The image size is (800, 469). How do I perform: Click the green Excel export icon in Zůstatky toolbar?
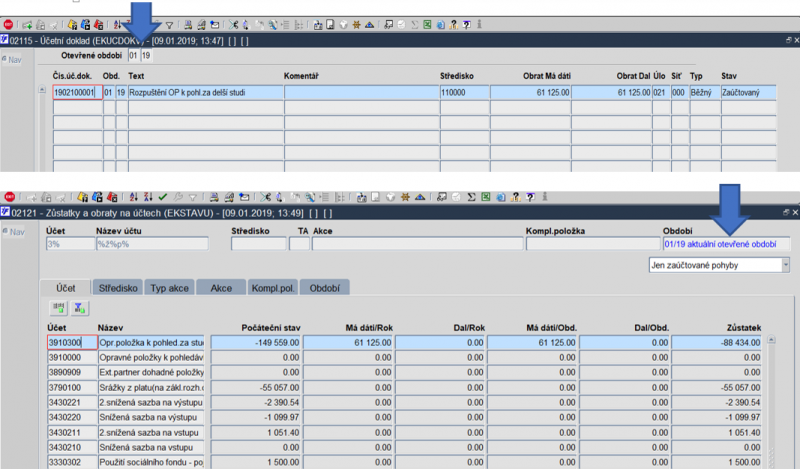point(485,197)
